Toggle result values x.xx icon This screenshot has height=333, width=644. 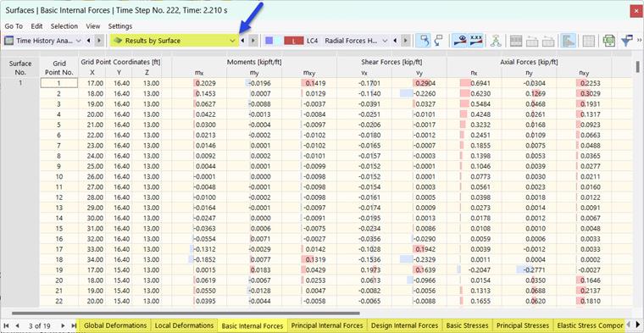coord(475,41)
